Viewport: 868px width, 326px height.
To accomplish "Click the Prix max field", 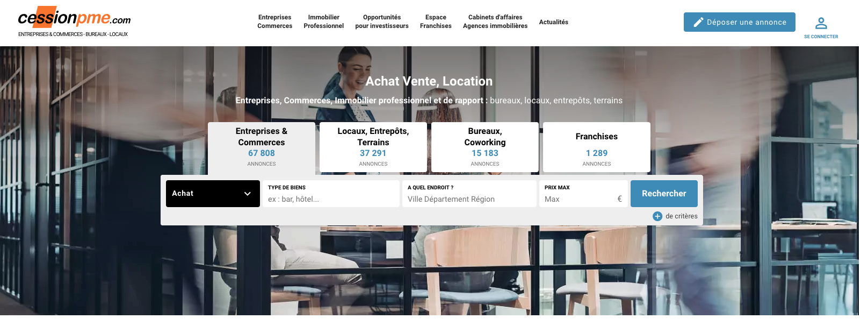I will coord(583,194).
